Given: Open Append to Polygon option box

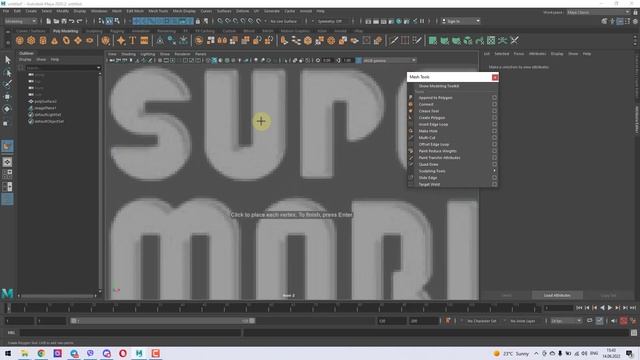Looking at the screenshot, I should click(494, 98).
